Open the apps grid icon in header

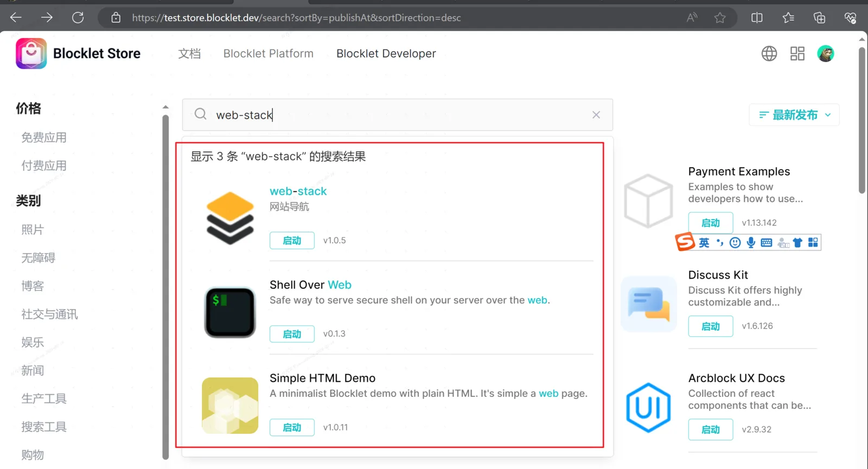point(797,54)
